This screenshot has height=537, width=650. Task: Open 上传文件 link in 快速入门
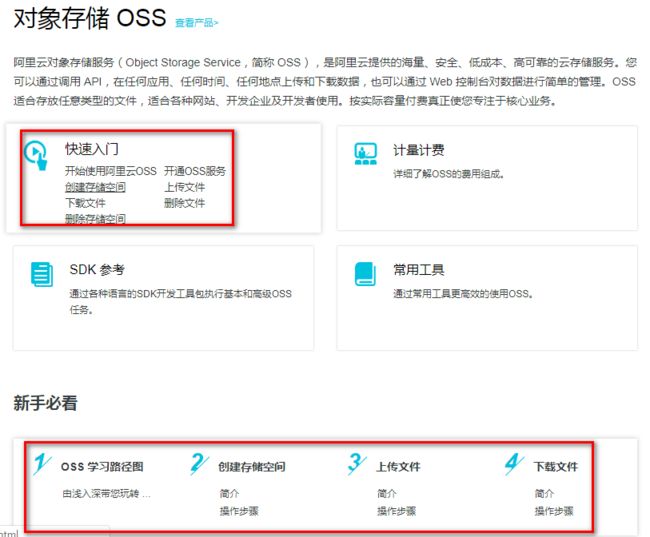pyautogui.click(x=184, y=187)
